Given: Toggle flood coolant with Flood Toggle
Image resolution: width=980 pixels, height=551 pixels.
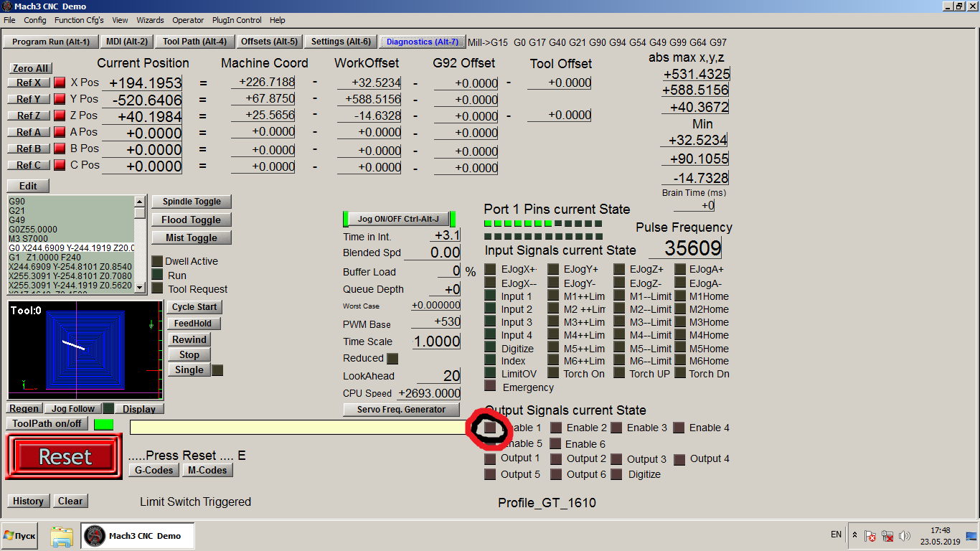Looking at the screenshot, I should (x=192, y=220).
